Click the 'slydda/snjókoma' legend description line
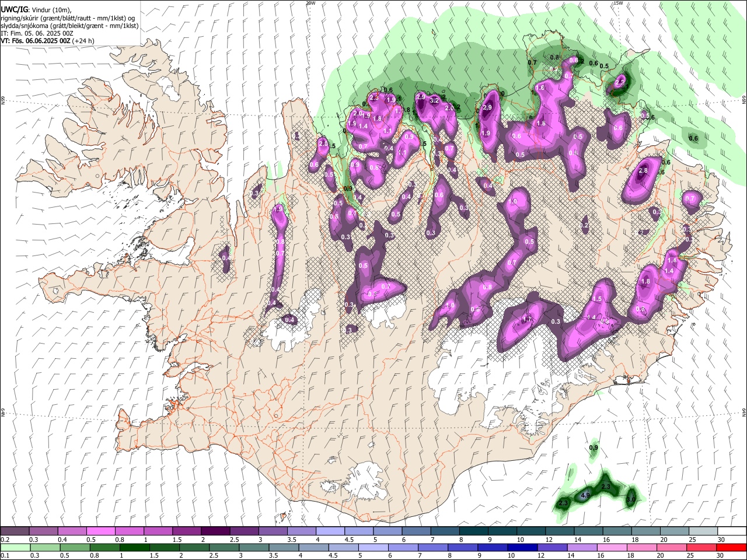The image size is (747, 560). pos(69,26)
